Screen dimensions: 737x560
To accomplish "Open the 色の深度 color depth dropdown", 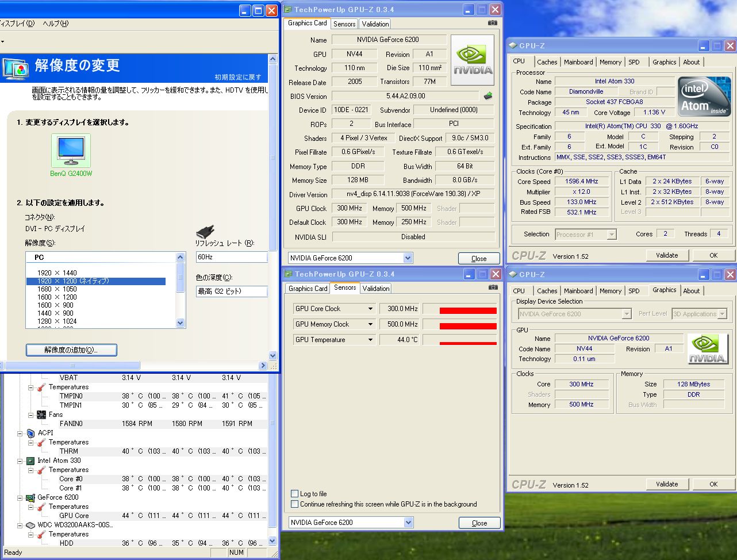I will tap(232, 291).
